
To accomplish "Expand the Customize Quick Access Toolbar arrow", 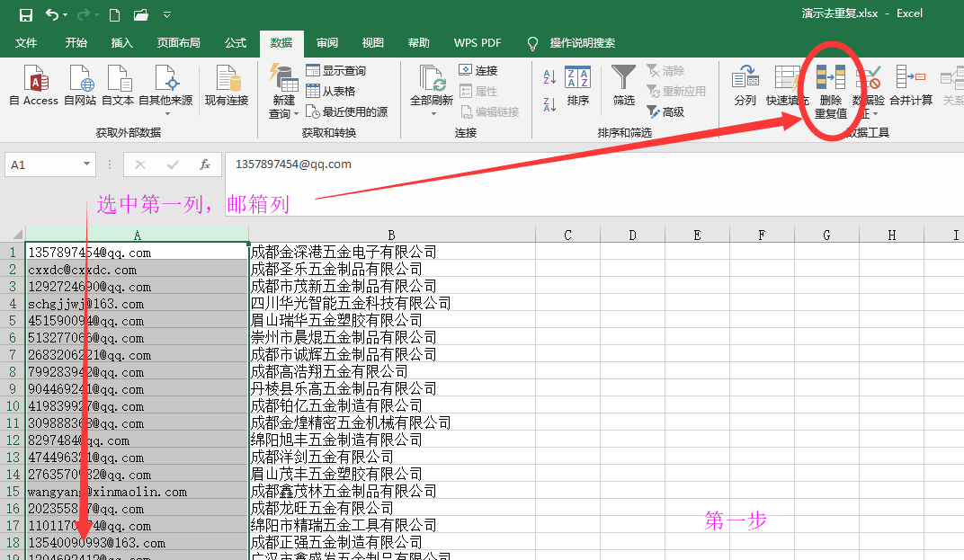I will click(166, 14).
